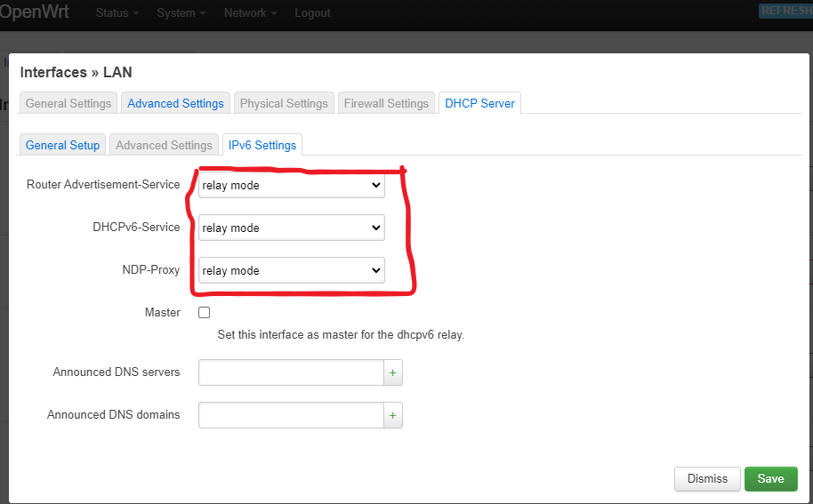Click the OpenWrt logo
Screen dimensions: 813x504
point(34,12)
